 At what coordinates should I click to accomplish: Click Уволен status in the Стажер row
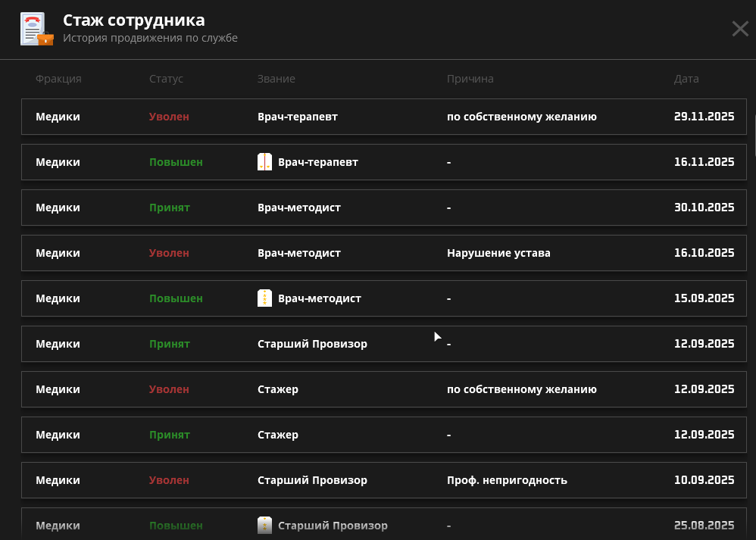pyautogui.click(x=169, y=389)
